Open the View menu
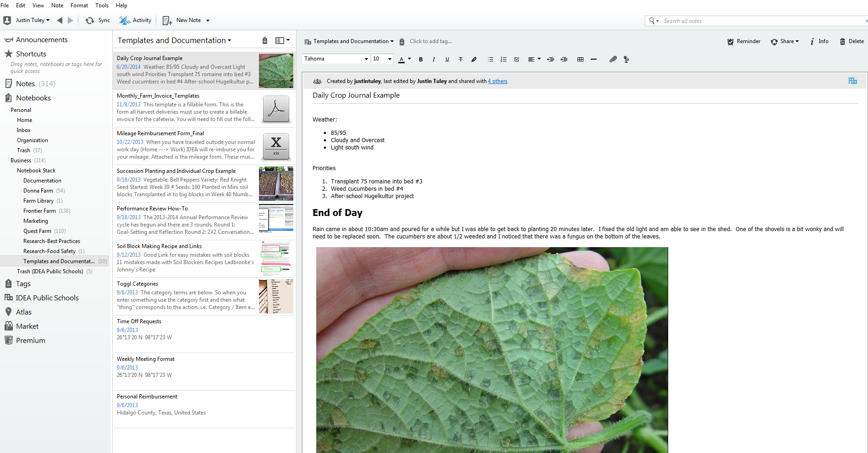This screenshot has width=868, height=453. coord(38,6)
